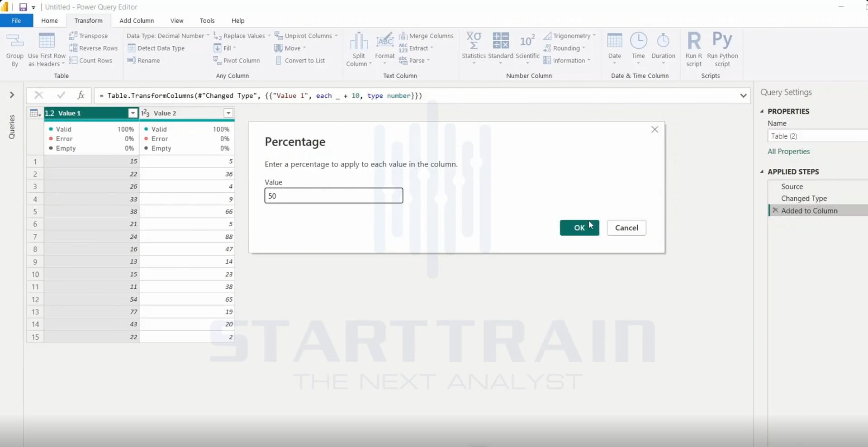Open the Split Column tool
Viewport: 868px width, 447px height.
coord(359,50)
